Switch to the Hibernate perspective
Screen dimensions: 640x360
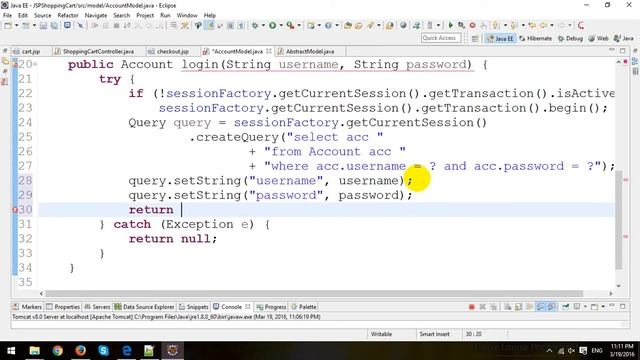coord(535,38)
